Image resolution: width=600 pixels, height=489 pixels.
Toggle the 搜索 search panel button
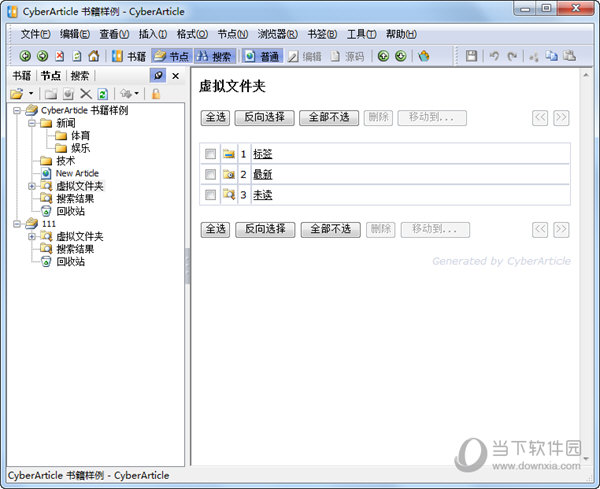pos(215,56)
